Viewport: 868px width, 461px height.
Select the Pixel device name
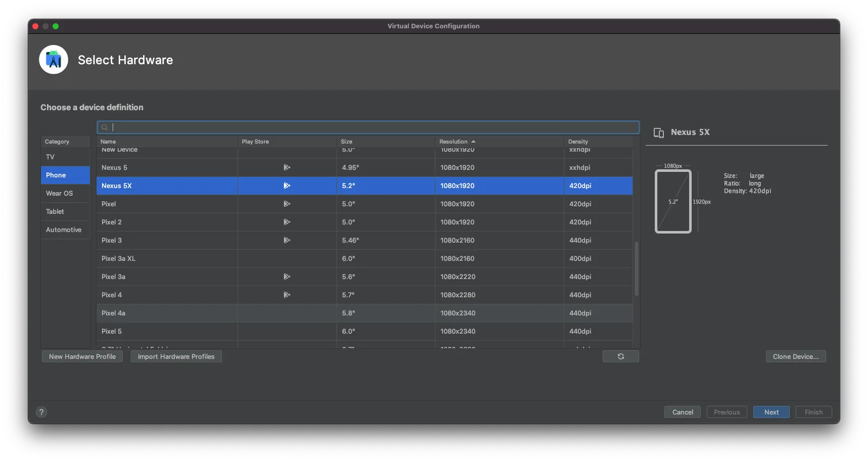click(x=109, y=204)
